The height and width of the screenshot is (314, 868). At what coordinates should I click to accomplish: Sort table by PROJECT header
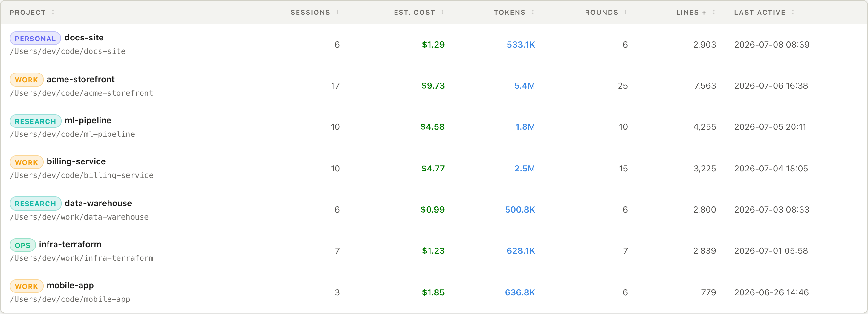[28, 13]
